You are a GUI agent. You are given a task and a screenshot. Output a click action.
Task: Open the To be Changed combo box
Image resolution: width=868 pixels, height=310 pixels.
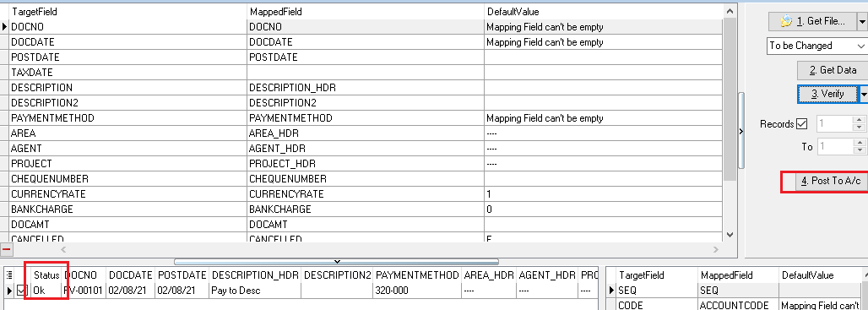[816, 46]
